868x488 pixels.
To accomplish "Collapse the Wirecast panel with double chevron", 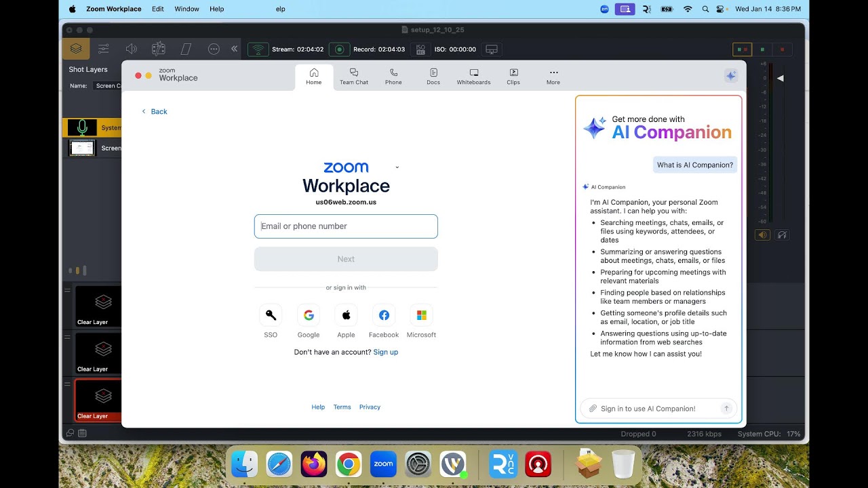I will 234,49.
